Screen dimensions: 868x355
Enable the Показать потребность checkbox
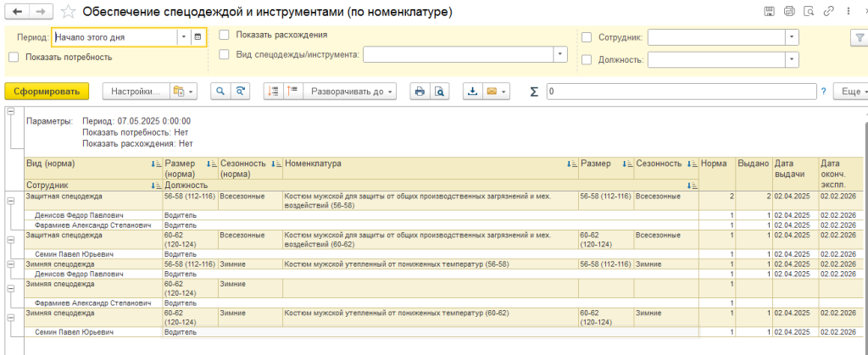coord(14,58)
